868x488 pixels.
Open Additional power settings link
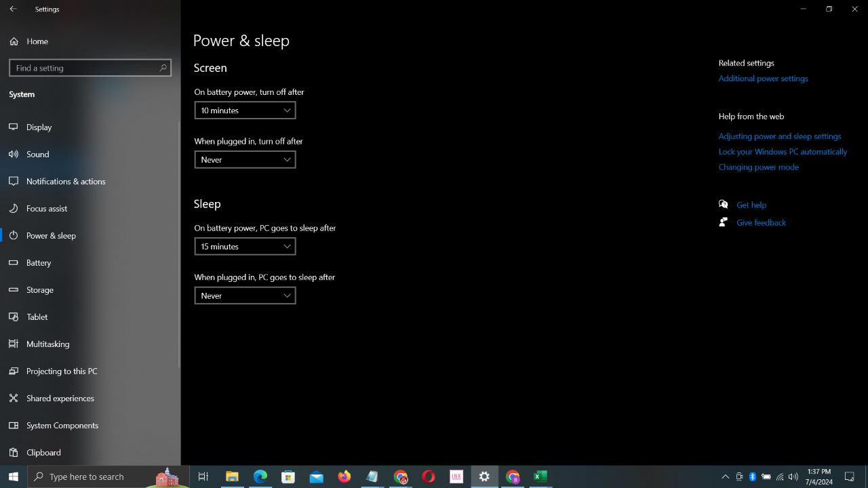point(763,79)
